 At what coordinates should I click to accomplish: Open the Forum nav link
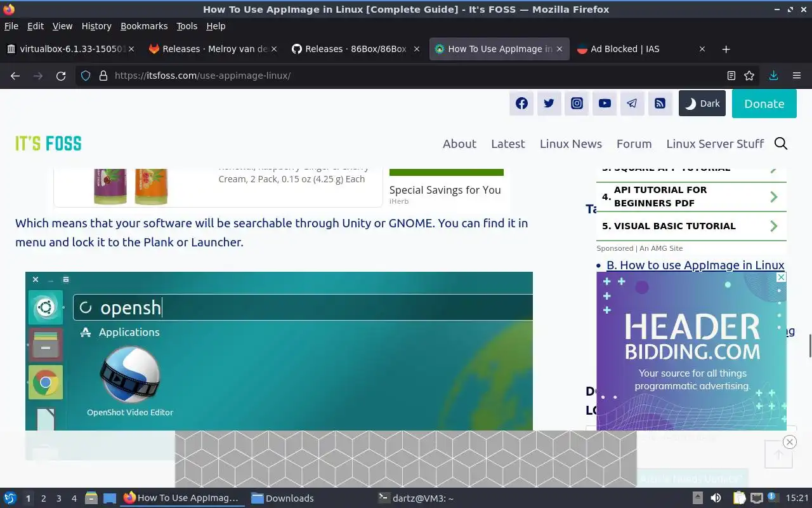point(634,144)
